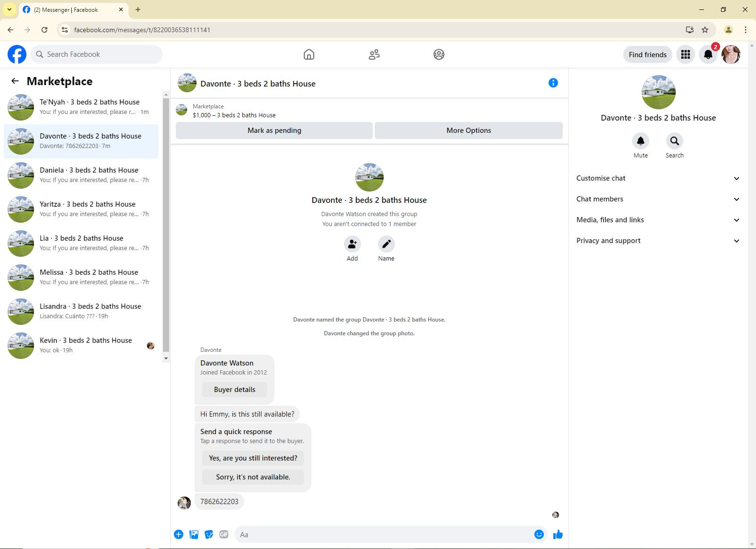Viewport: 756px width, 549px height.
Task: Click the '$1,000 – 3 beds 2 baths House' listing text
Action: click(234, 115)
